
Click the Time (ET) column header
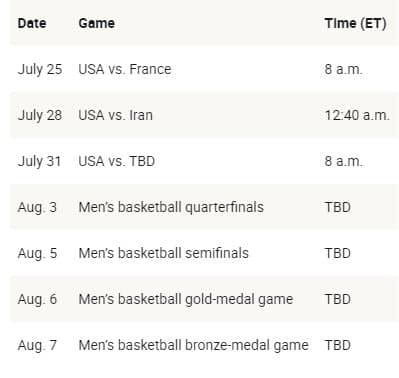tap(355, 23)
